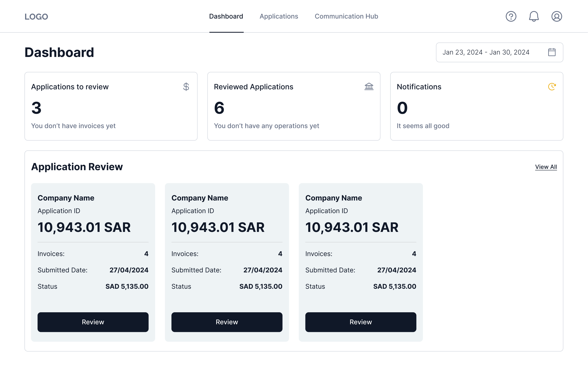Click the dollar icon on Applications to review card
Viewport: 588px width, 368px height.
click(x=186, y=87)
